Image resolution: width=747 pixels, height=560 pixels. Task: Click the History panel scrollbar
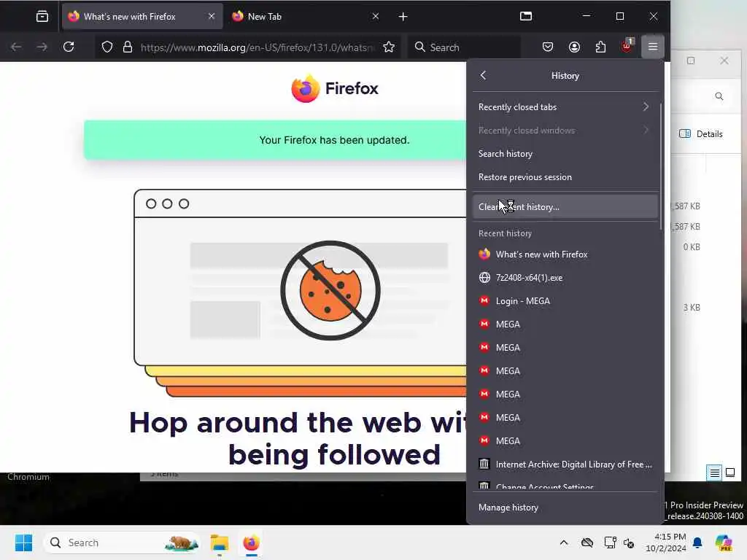point(661,167)
